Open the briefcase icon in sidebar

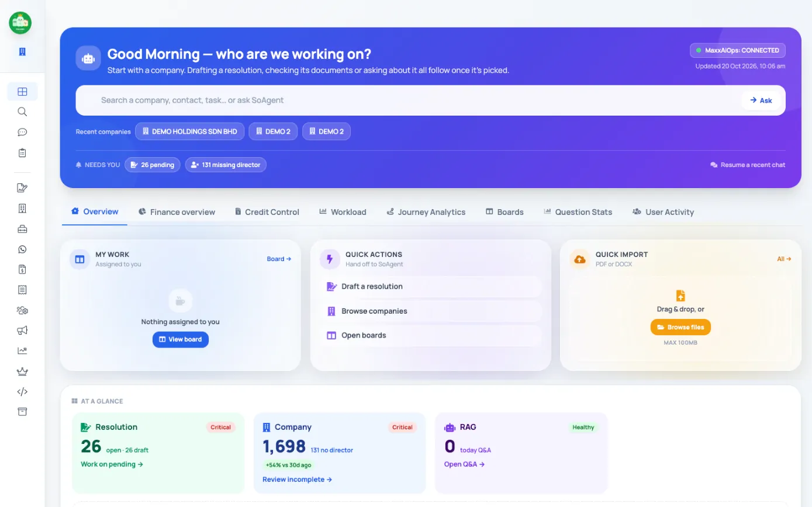22,229
